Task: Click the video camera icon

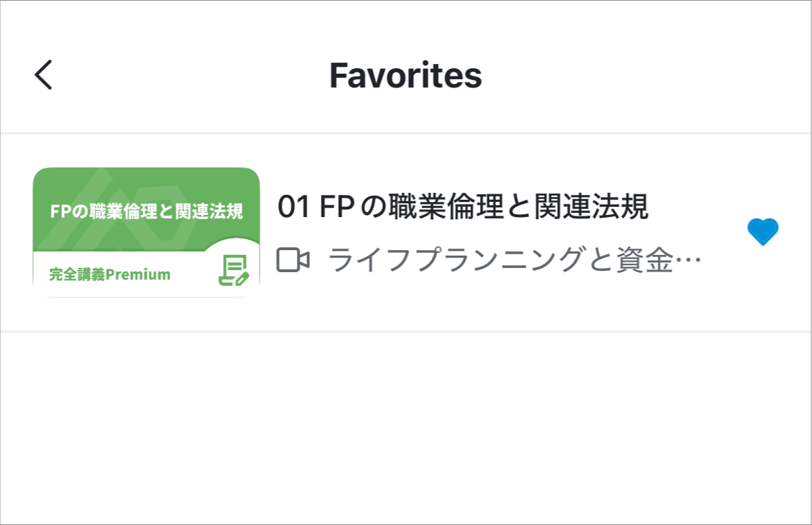Action: [x=293, y=260]
